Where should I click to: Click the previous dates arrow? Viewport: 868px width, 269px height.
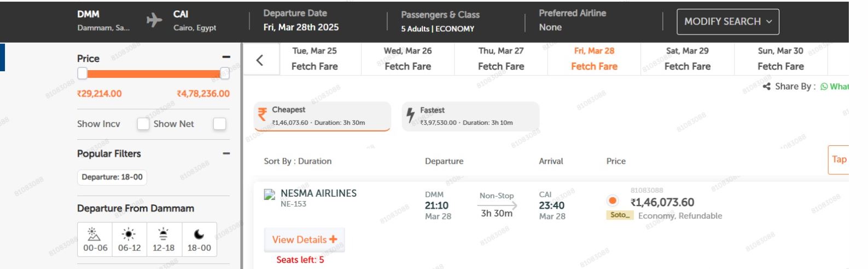pyautogui.click(x=260, y=60)
